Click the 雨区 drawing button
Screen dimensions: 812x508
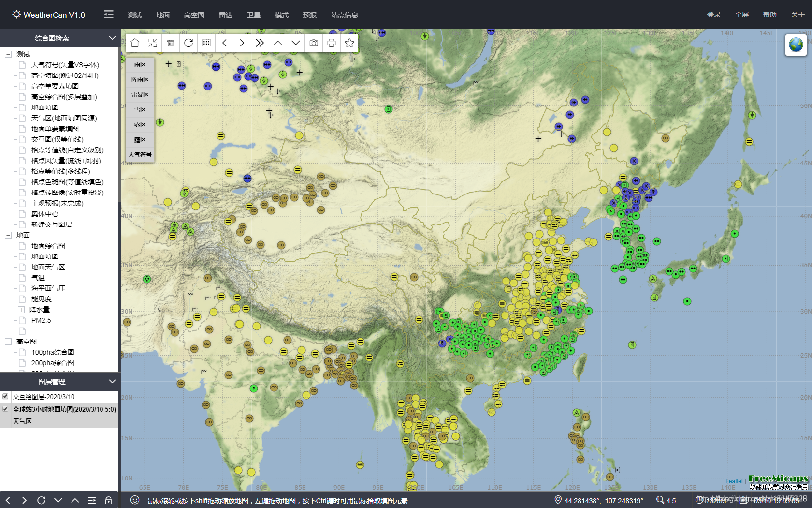(140, 65)
